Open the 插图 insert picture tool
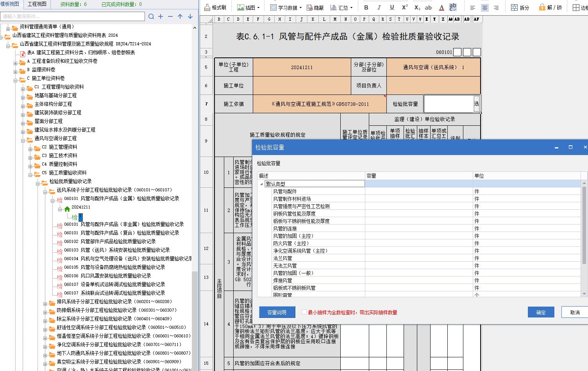 [246, 7]
